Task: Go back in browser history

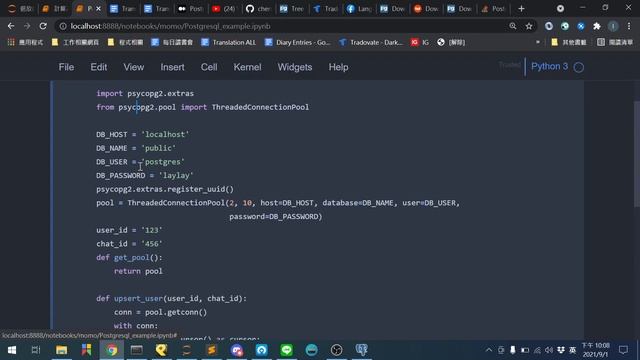Action: (11, 26)
